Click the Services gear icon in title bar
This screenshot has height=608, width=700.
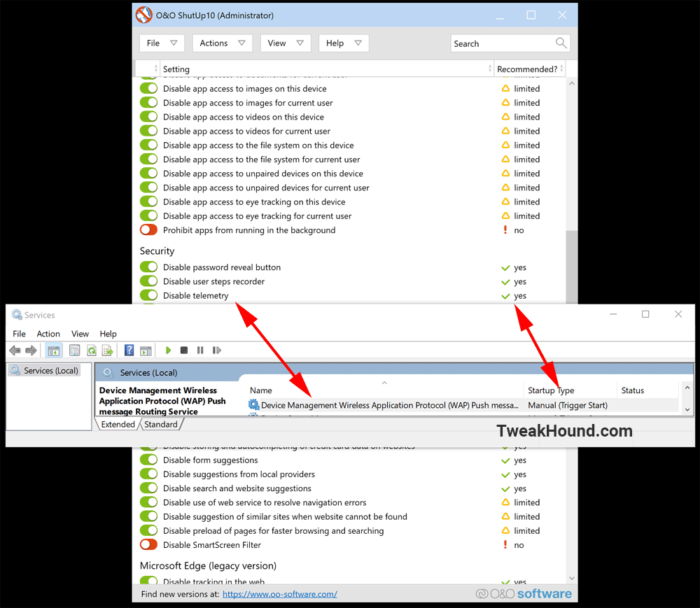click(x=17, y=314)
